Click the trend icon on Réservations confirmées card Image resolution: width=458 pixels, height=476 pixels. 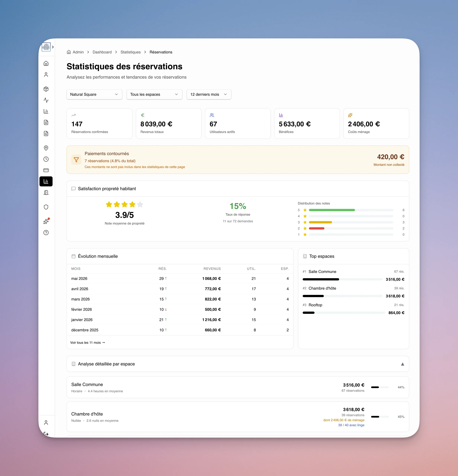tap(74, 115)
